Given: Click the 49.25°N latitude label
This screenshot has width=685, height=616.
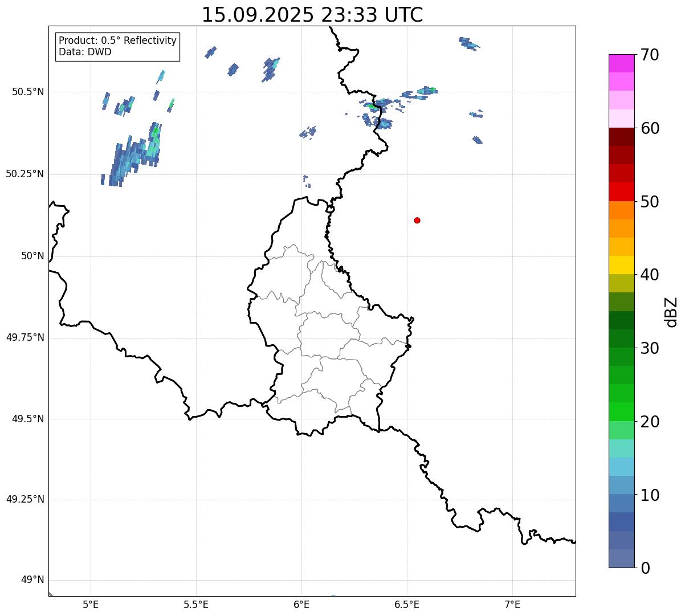Looking at the screenshot, I should click(25, 499).
